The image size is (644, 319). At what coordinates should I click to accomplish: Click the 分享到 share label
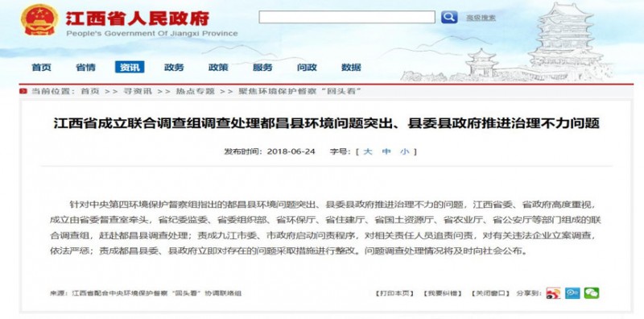(530, 293)
